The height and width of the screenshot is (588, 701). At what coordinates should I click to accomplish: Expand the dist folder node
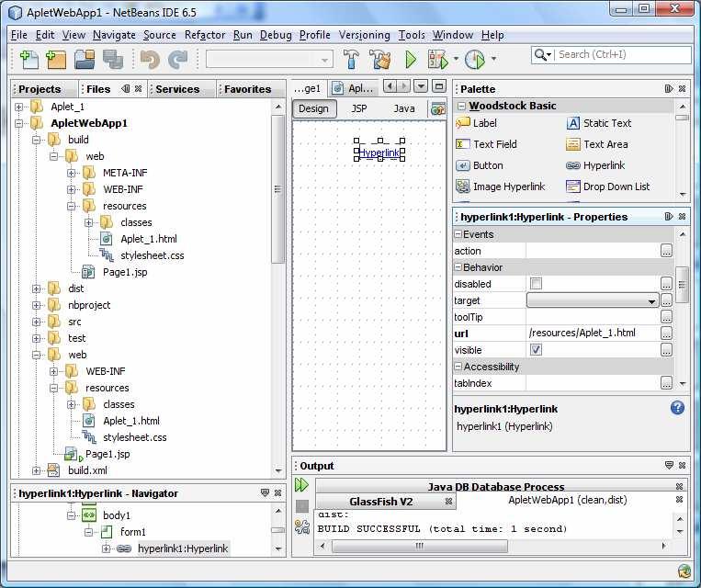click(36, 288)
